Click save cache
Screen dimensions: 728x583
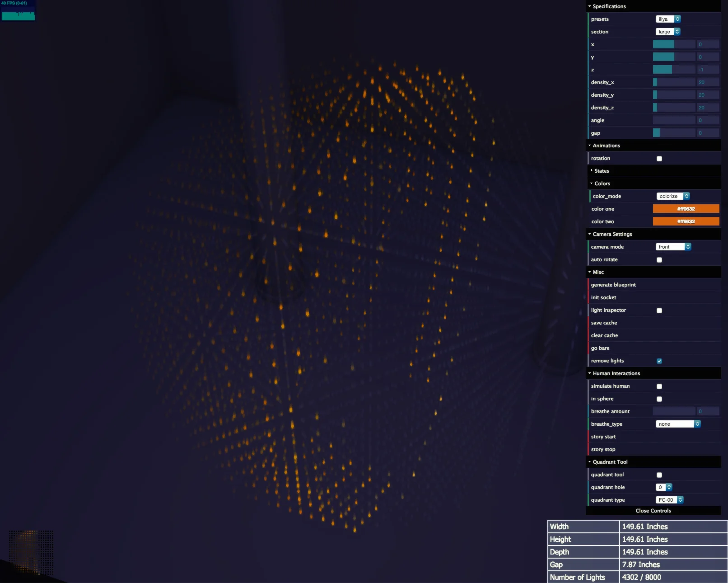click(654, 323)
